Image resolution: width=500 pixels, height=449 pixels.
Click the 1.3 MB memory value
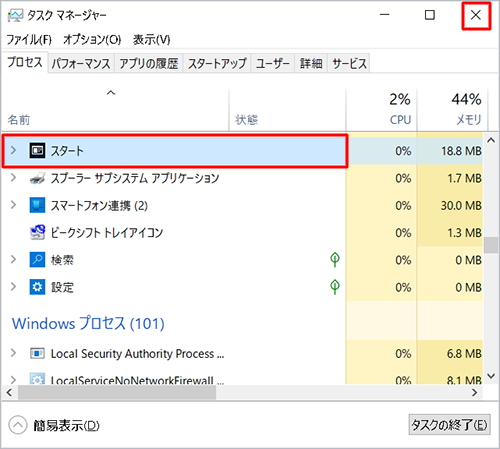pos(464,233)
